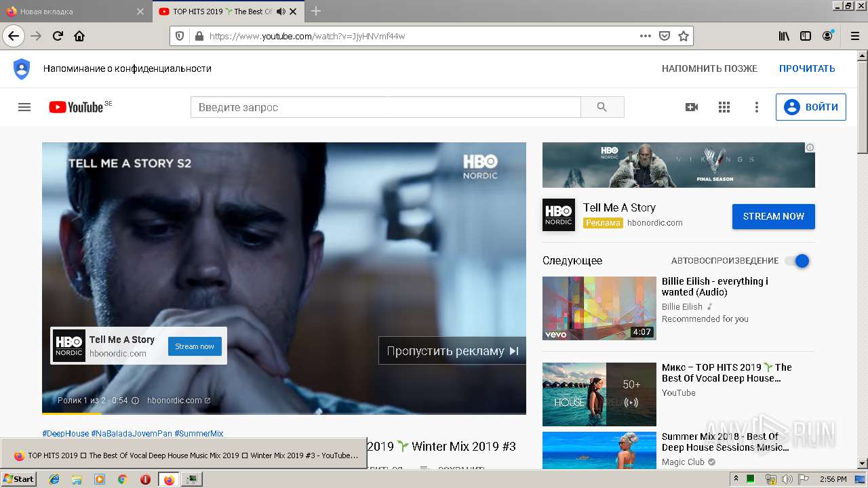This screenshot has width=868, height=488.
Task: Open YouTube guide hamburger menu
Action: [x=24, y=107]
